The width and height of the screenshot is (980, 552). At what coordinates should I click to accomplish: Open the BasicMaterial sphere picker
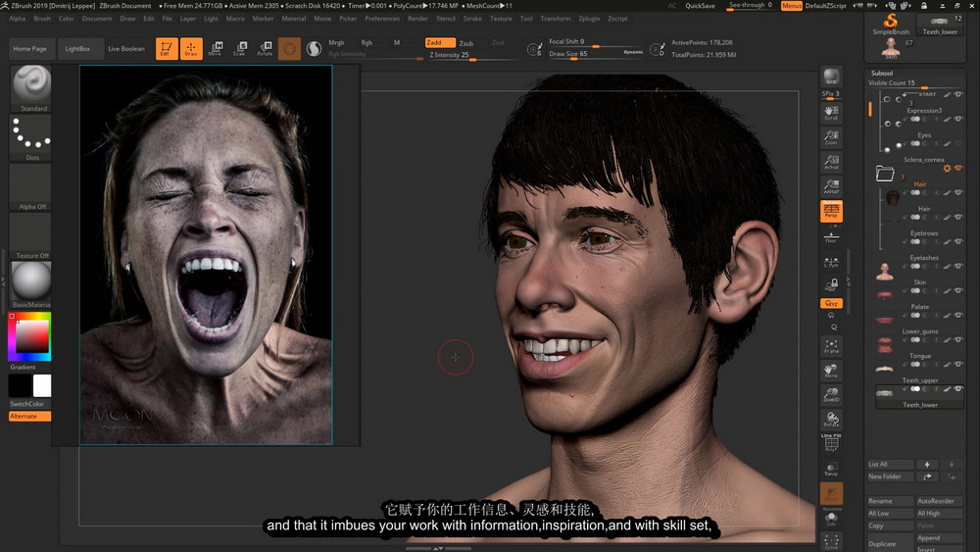click(x=31, y=284)
